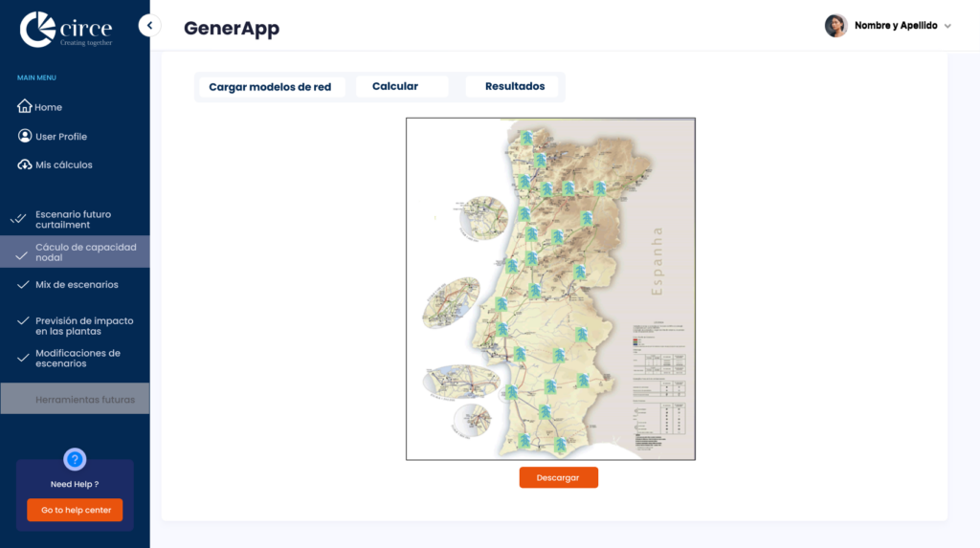980x548 pixels.
Task: Collapse the sidebar with the arrow button
Action: click(x=149, y=26)
